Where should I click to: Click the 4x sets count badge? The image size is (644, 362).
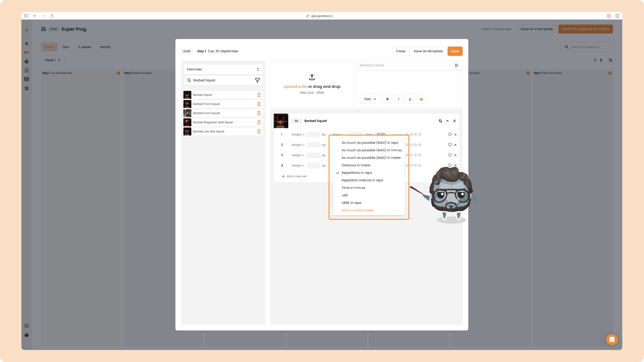pos(296,121)
